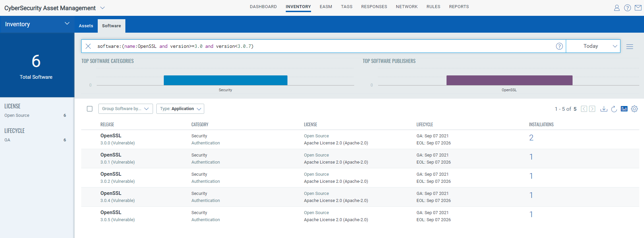Select the INVENTORY menu item
Image resolution: width=644 pixels, height=238 pixels.
(298, 7)
